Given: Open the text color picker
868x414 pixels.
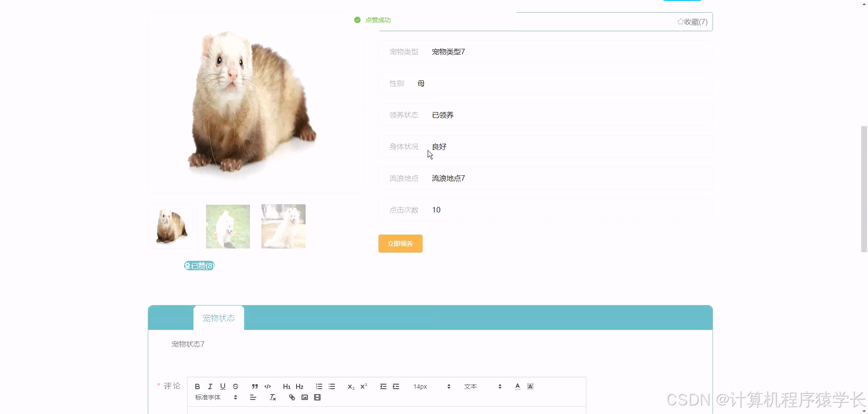Looking at the screenshot, I should click(517, 386).
